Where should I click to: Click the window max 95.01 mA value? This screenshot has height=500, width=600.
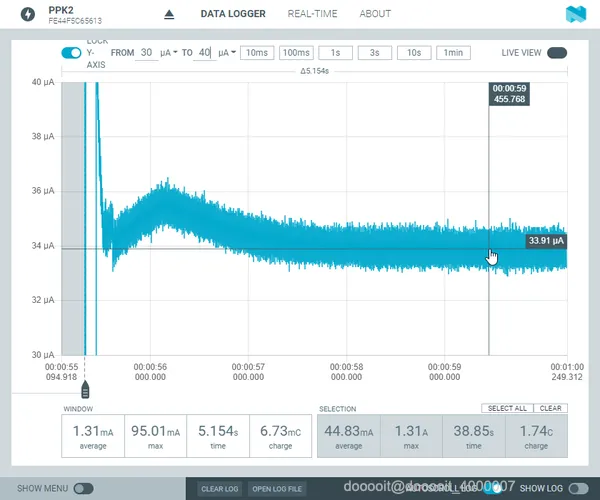click(x=155, y=431)
